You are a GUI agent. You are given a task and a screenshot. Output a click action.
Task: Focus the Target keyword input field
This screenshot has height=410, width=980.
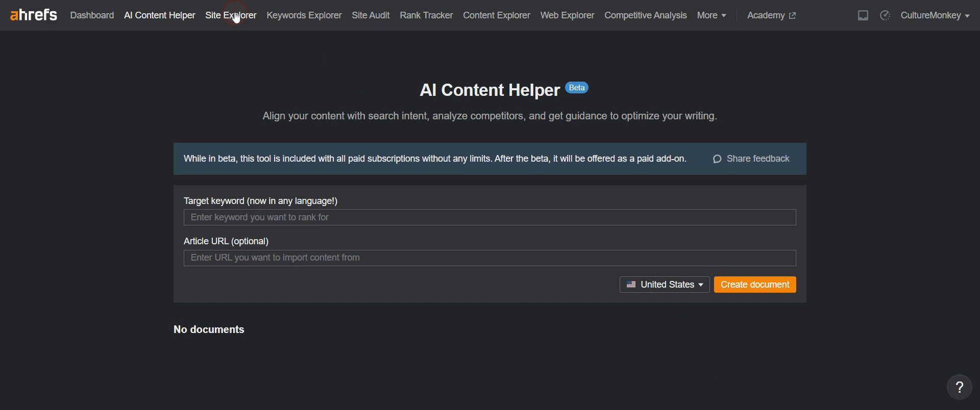tap(490, 217)
